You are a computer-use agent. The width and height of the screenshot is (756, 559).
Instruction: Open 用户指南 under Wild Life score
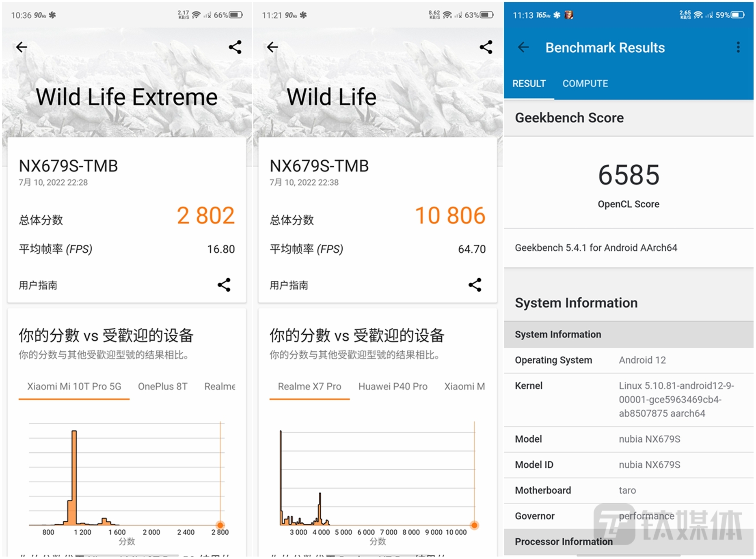[289, 285]
